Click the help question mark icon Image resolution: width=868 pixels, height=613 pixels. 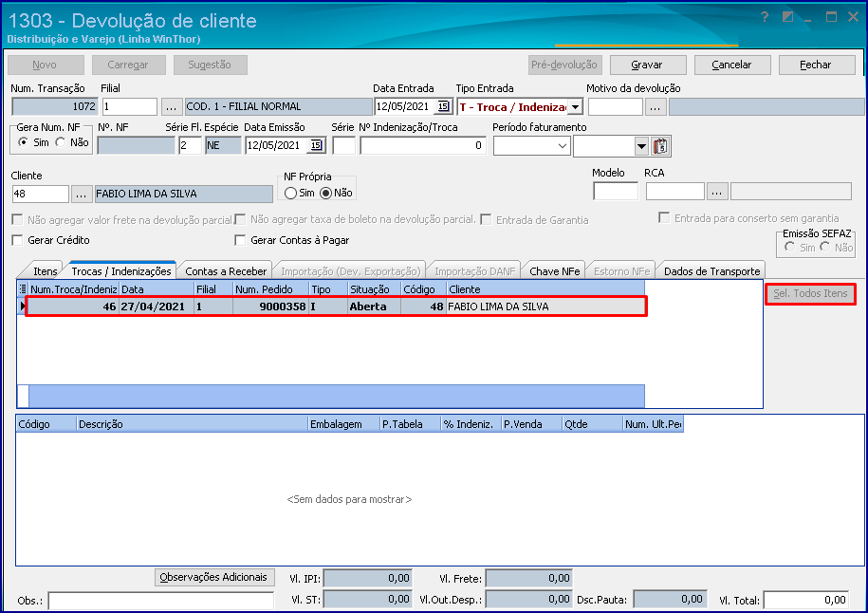[x=765, y=17]
